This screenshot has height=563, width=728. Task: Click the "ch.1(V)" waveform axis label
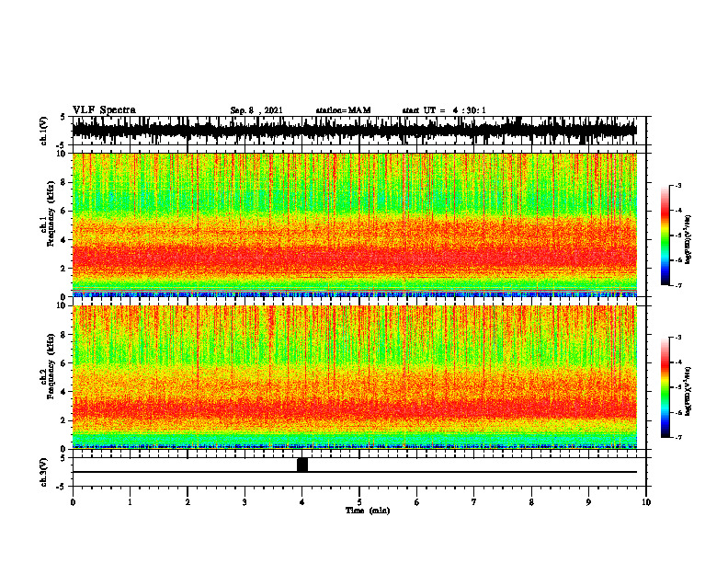(x=44, y=131)
